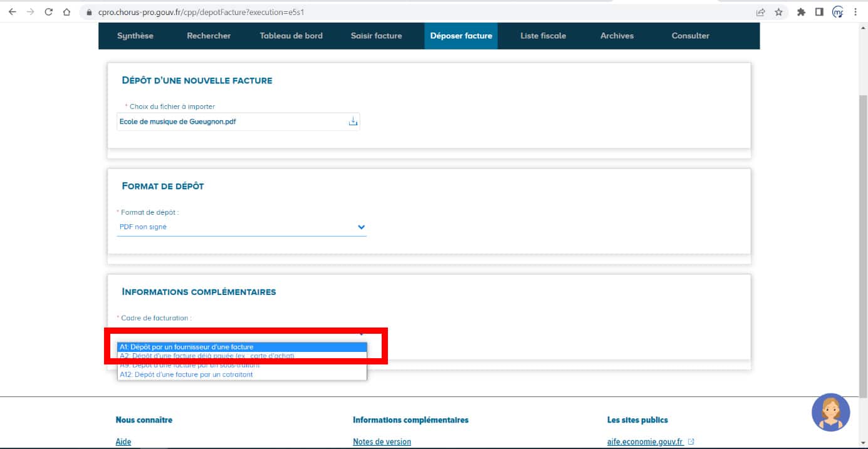Bookmark this page with the star icon
Screen dimensions: 868x449
point(778,12)
